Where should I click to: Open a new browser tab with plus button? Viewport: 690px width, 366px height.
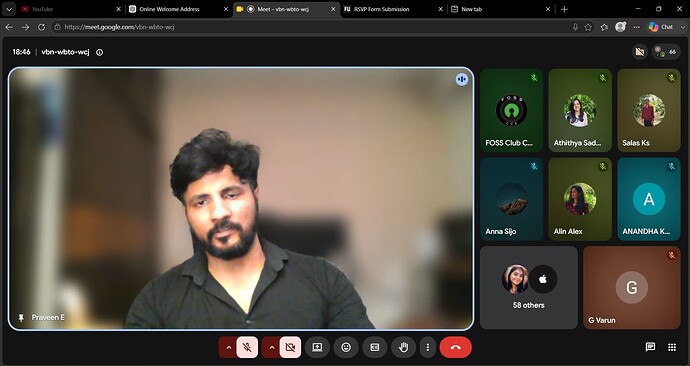point(565,9)
